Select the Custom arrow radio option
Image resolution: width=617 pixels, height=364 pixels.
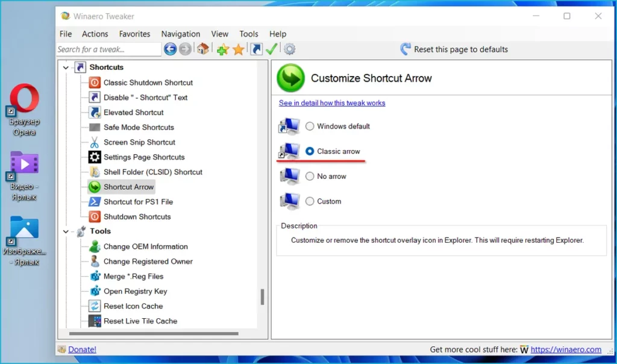[310, 201]
